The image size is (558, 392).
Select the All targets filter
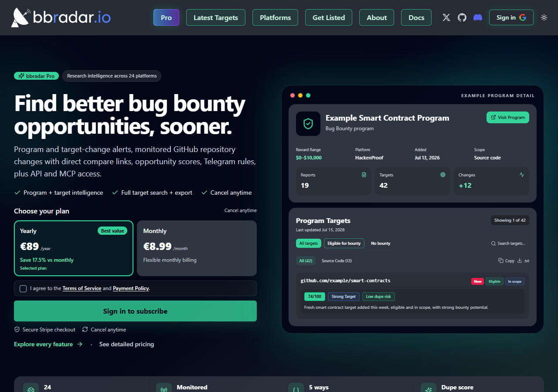click(309, 243)
